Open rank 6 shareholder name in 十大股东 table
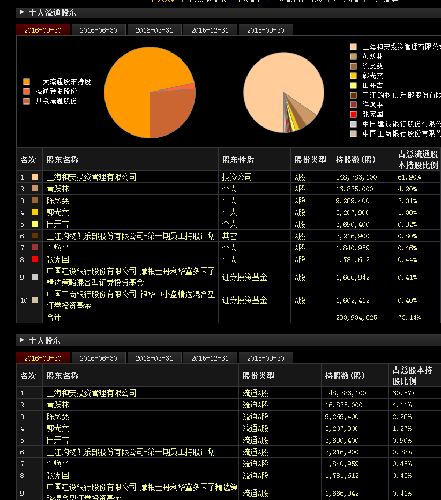The height and width of the screenshot is (500, 441). point(130,452)
